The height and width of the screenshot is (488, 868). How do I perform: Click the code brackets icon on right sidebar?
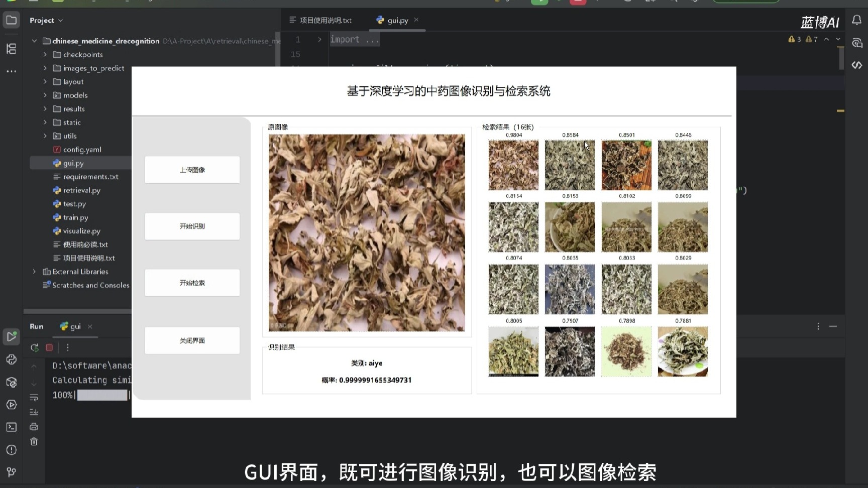pyautogui.click(x=857, y=65)
